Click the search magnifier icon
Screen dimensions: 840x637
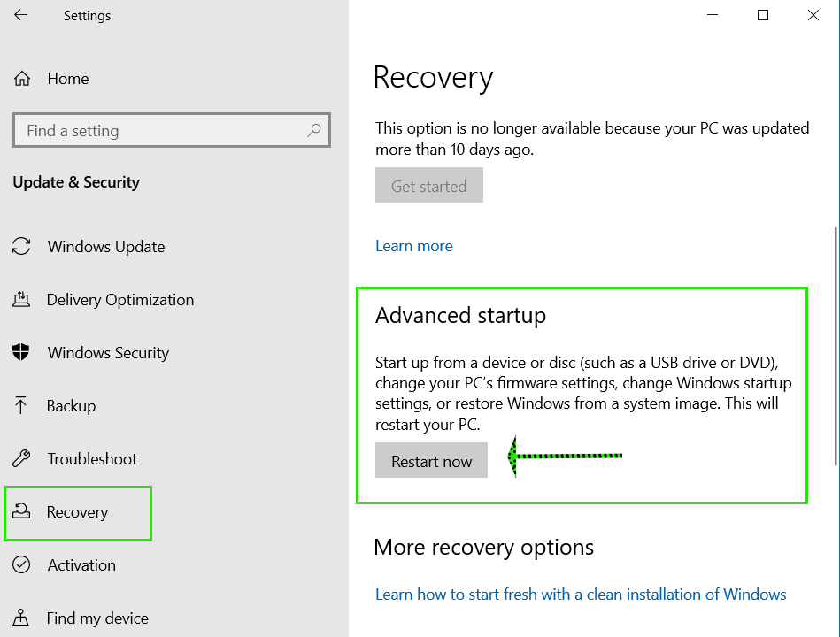(x=314, y=130)
